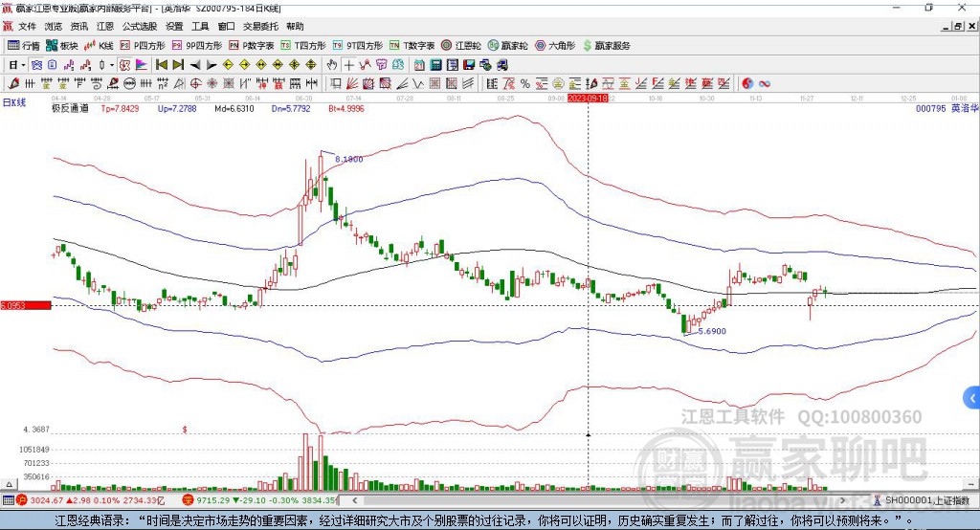Click the up-triangle button beside volume pane
Screen dimensions: 980x530
[9, 484]
